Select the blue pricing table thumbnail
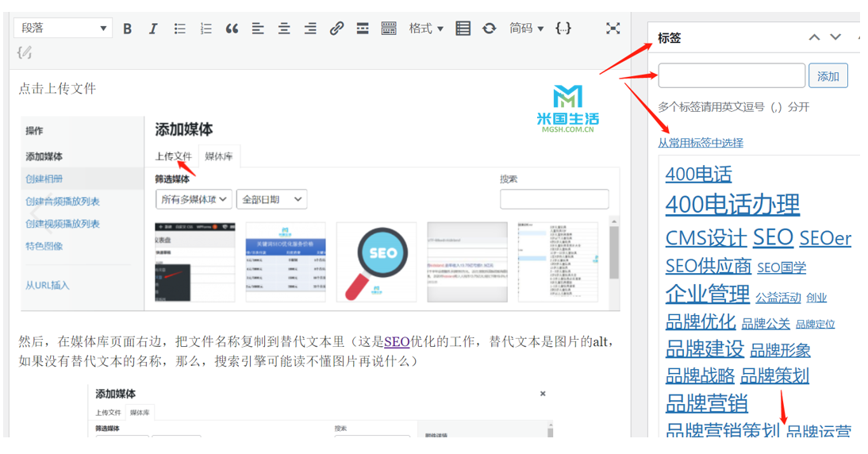The image size is (868, 454). 286,262
